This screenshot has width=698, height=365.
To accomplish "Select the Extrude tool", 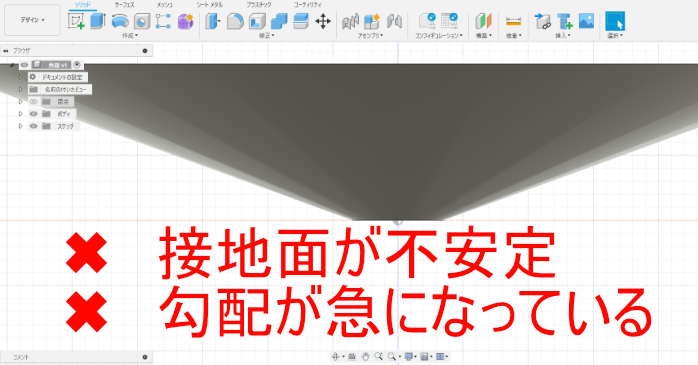I will (x=98, y=21).
